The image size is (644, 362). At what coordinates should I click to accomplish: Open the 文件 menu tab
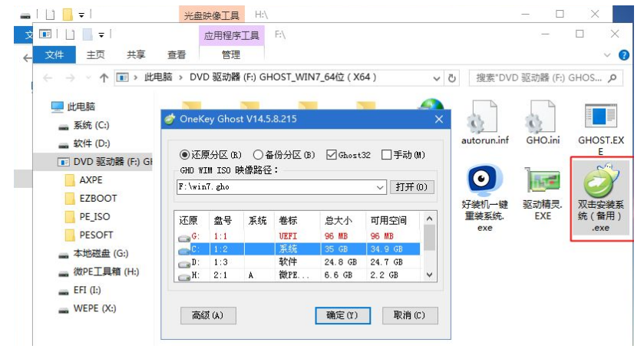point(54,54)
